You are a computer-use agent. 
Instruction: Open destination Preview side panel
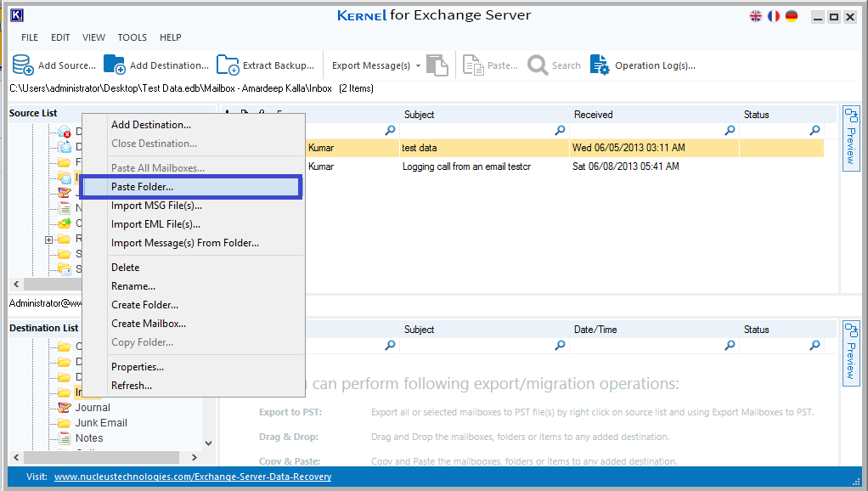click(851, 353)
